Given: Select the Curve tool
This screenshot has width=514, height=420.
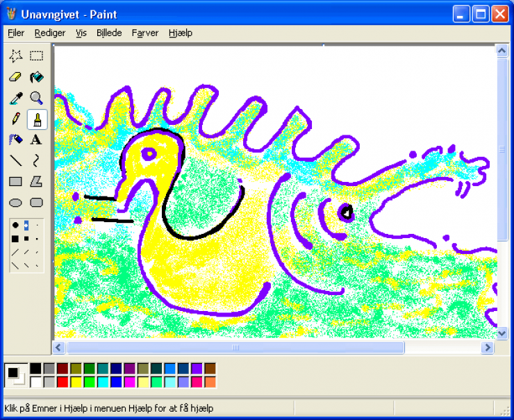Looking at the screenshot, I should click(36, 161).
